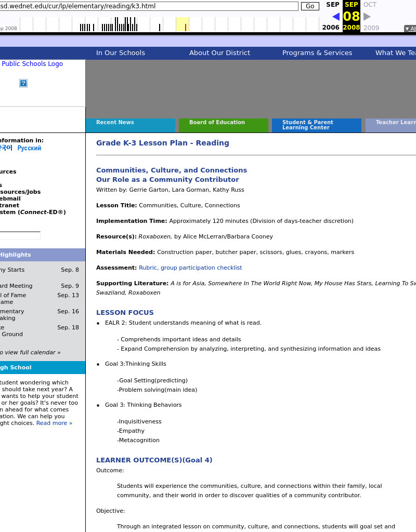
Task: Click the Grade K-3 Lesson Plan - Reading heading
Action: coord(163,143)
